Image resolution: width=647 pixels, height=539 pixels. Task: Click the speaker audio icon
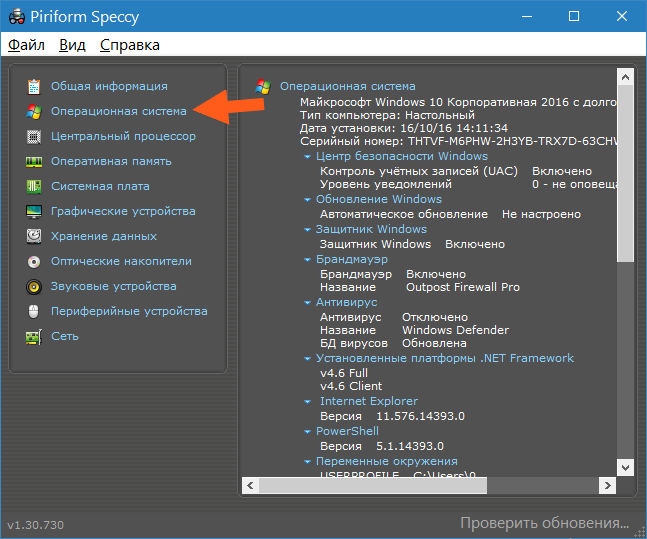34,286
